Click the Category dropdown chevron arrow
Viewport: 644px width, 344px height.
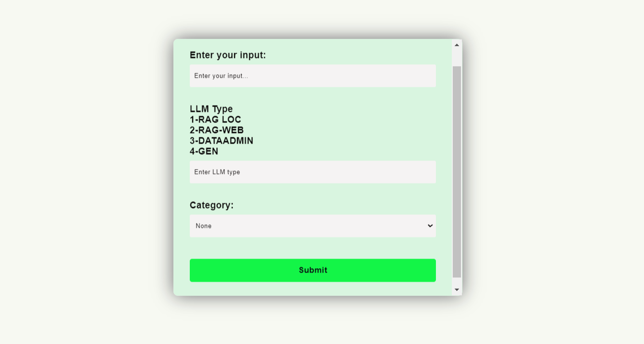[430, 226]
